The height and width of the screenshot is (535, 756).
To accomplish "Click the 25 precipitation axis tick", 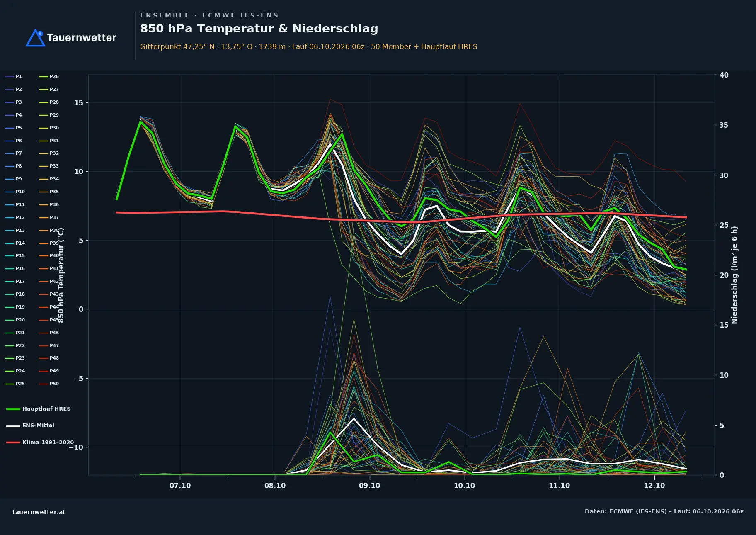I will [x=724, y=225].
